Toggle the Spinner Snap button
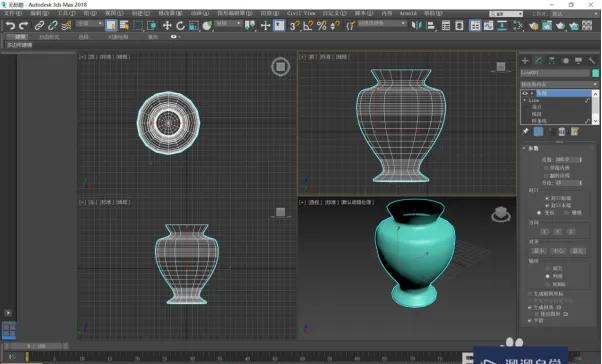Screen dimensions: 602x364 click(335, 26)
